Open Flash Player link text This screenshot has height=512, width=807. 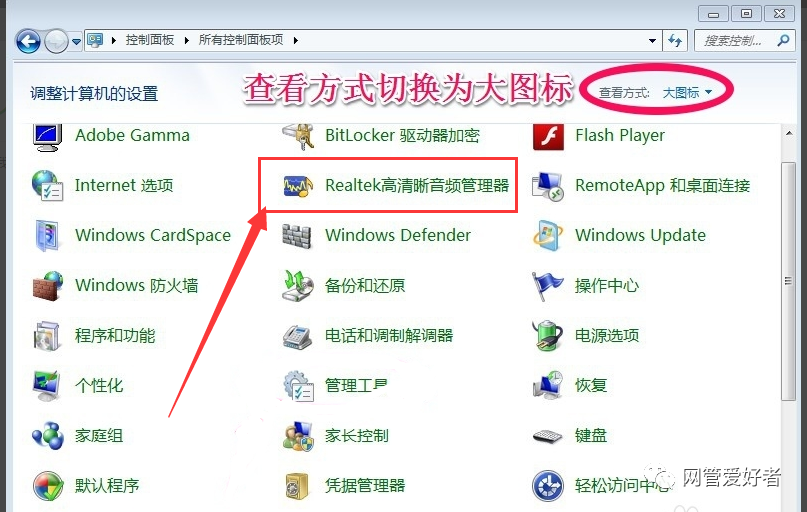pyautogui.click(x=620, y=135)
